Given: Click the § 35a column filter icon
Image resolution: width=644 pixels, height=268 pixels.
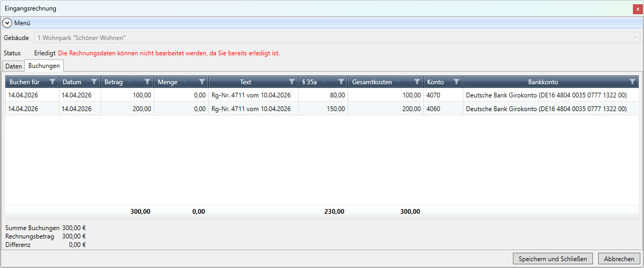Looking at the screenshot, I should point(341,82).
